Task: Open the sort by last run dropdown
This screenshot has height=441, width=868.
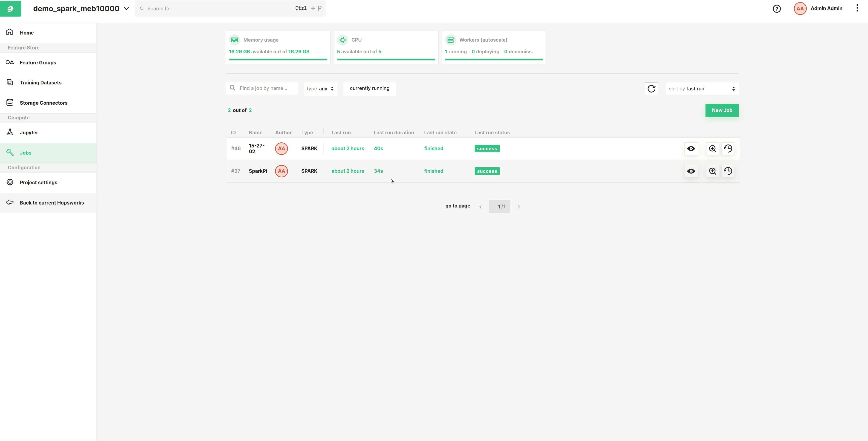Action: (x=702, y=89)
